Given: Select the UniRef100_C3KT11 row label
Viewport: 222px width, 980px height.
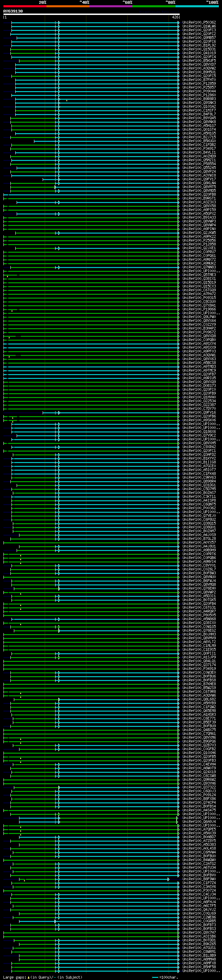Looking at the screenshot, I should click(x=199, y=497).
